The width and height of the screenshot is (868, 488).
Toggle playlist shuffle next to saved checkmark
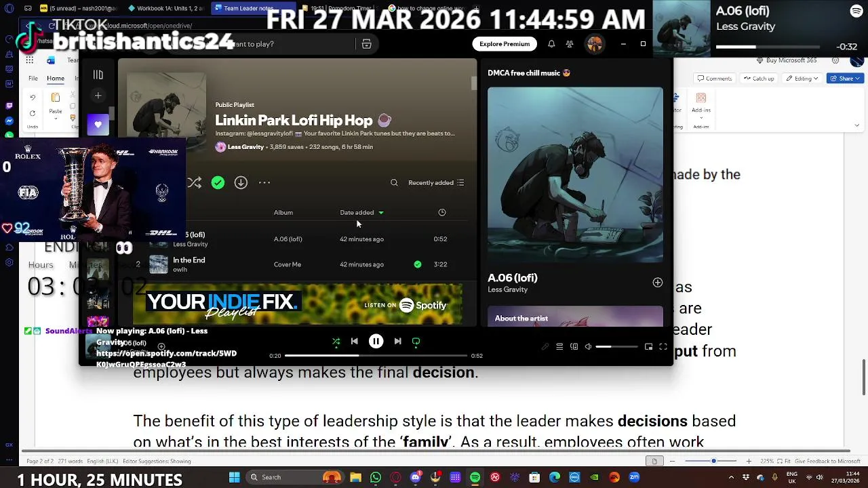pos(195,182)
